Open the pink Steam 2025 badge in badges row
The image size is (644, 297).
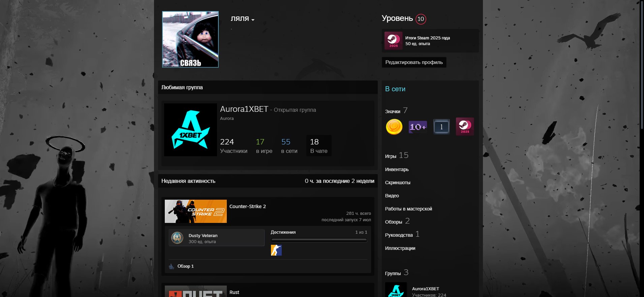465,127
